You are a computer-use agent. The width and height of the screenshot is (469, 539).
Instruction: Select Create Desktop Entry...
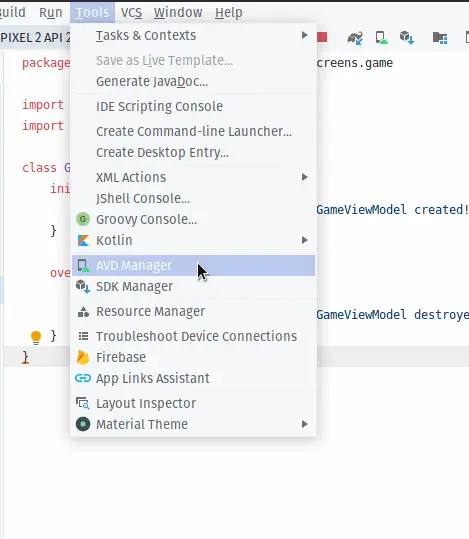[193, 152]
